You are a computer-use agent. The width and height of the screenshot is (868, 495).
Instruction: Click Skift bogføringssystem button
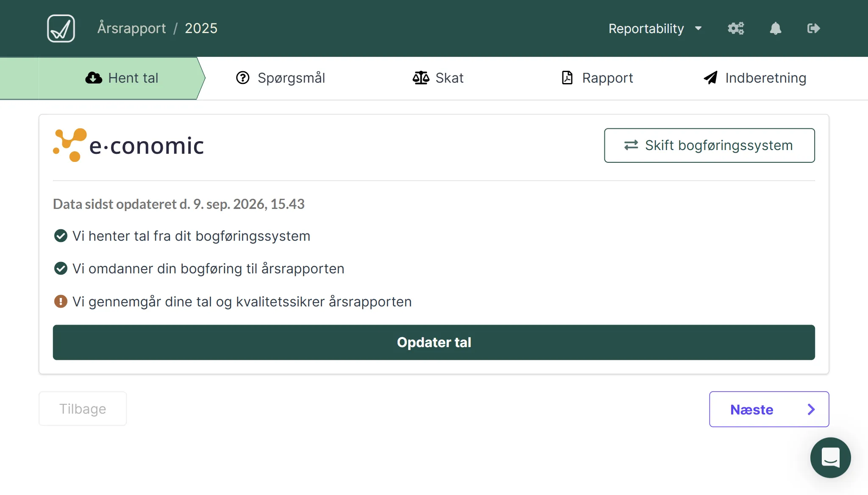[709, 145]
